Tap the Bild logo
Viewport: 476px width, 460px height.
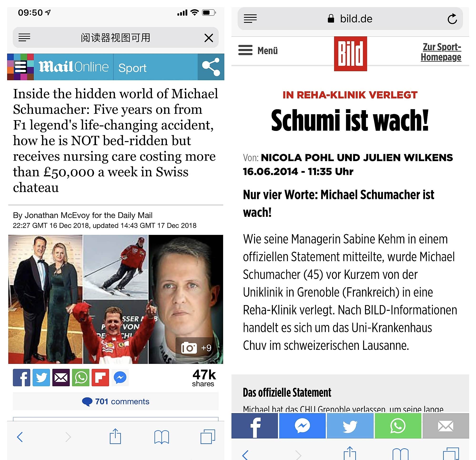[x=351, y=54]
